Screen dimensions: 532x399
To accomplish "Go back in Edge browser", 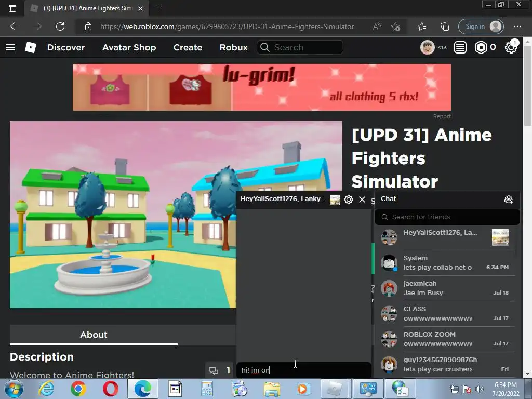I will (x=14, y=26).
